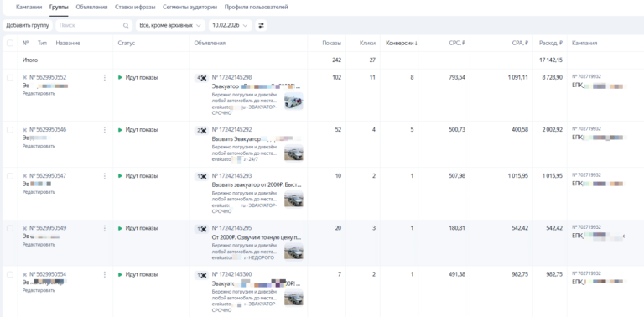Click Редактировать under group 5629950552
The width and height of the screenshot is (644, 317).
(39, 94)
